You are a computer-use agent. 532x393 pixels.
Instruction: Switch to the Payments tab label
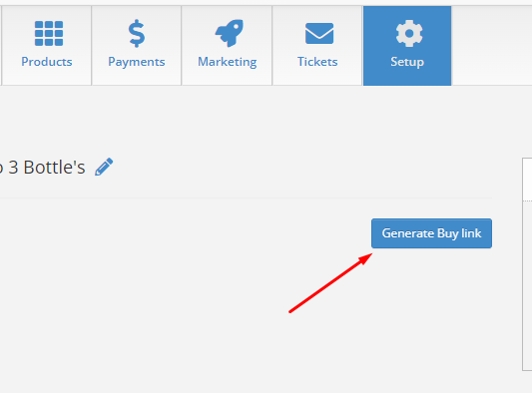click(x=137, y=62)
